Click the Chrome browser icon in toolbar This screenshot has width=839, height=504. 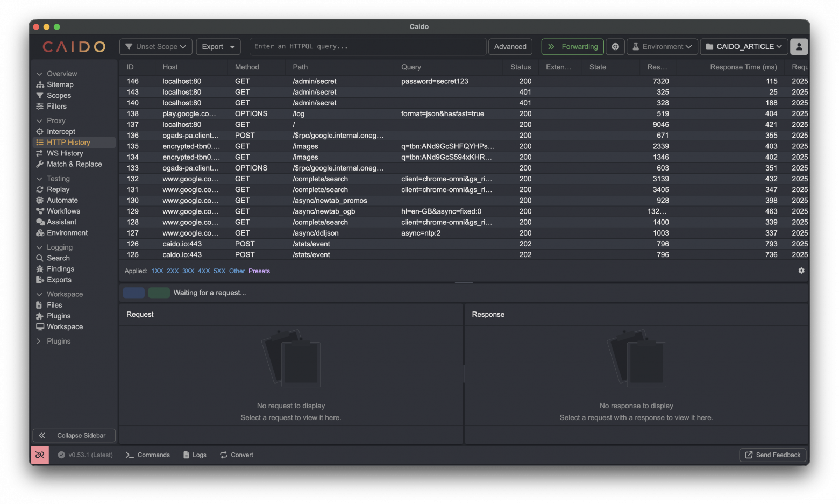coord(615,47)
